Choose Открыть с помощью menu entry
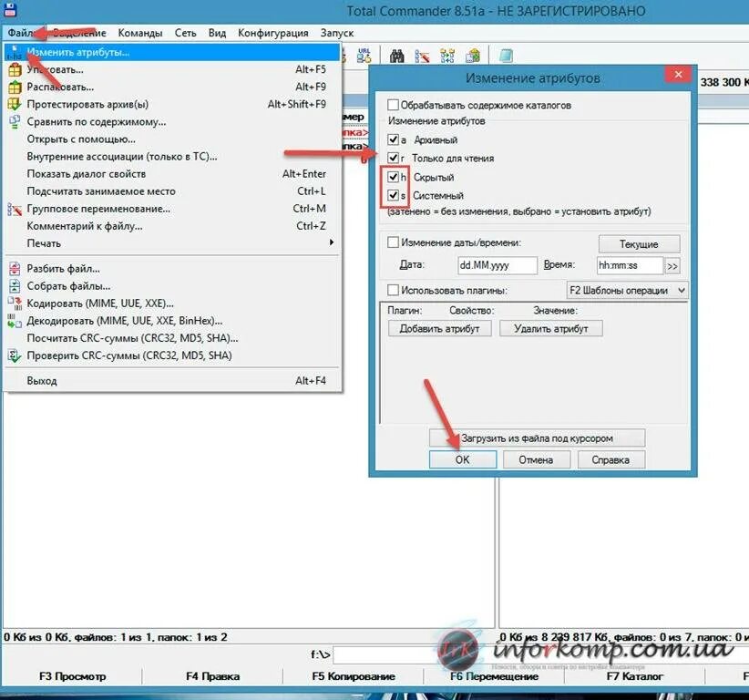Screen dimensions: 749x700 tap(172, 139)
